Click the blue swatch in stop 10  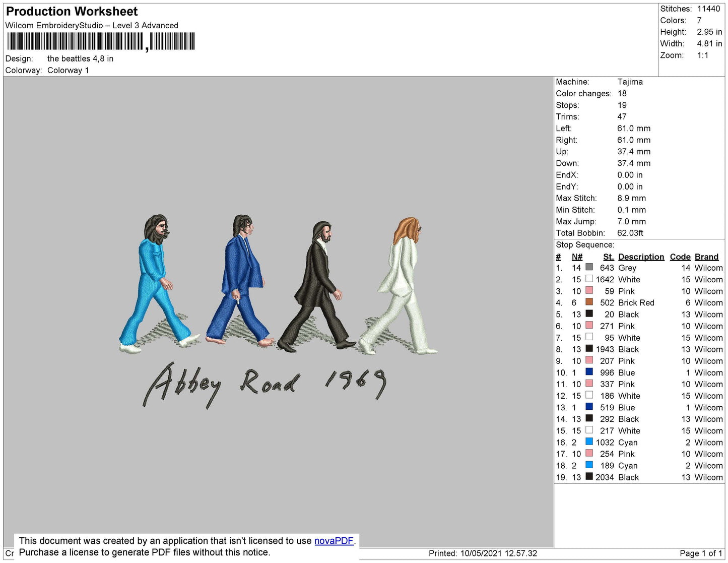point(589,372)
